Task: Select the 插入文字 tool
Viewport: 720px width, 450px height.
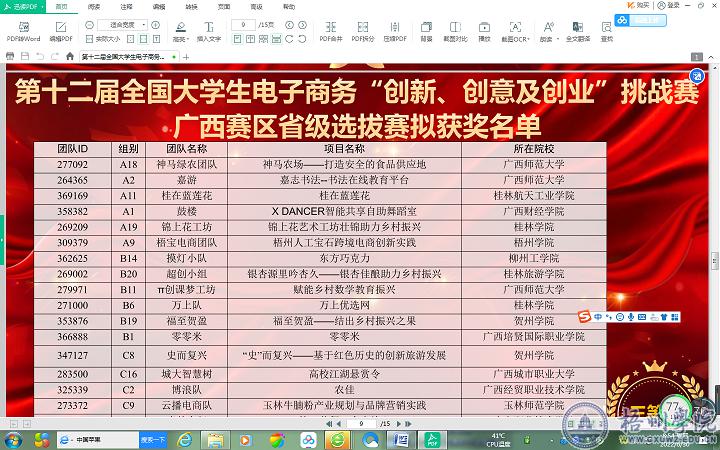Action: point(208,28)
